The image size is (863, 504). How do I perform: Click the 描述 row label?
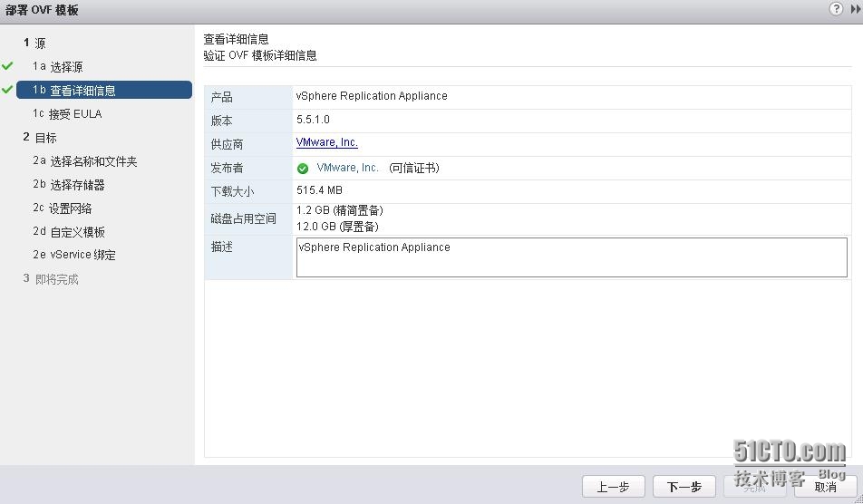tap(222, 247)
